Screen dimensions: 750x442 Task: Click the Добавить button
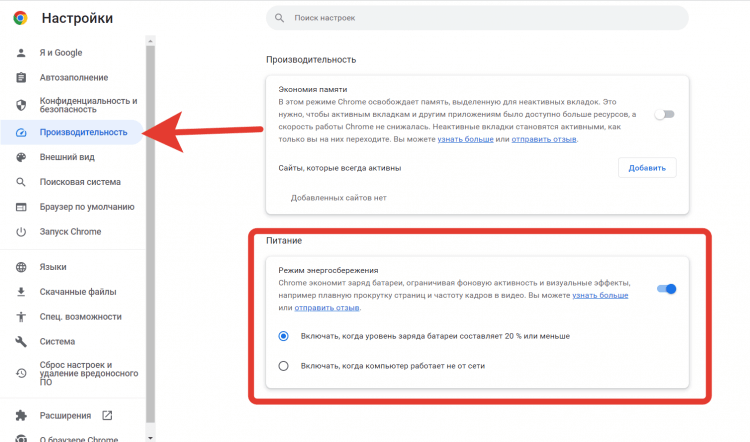pos(647,168)
